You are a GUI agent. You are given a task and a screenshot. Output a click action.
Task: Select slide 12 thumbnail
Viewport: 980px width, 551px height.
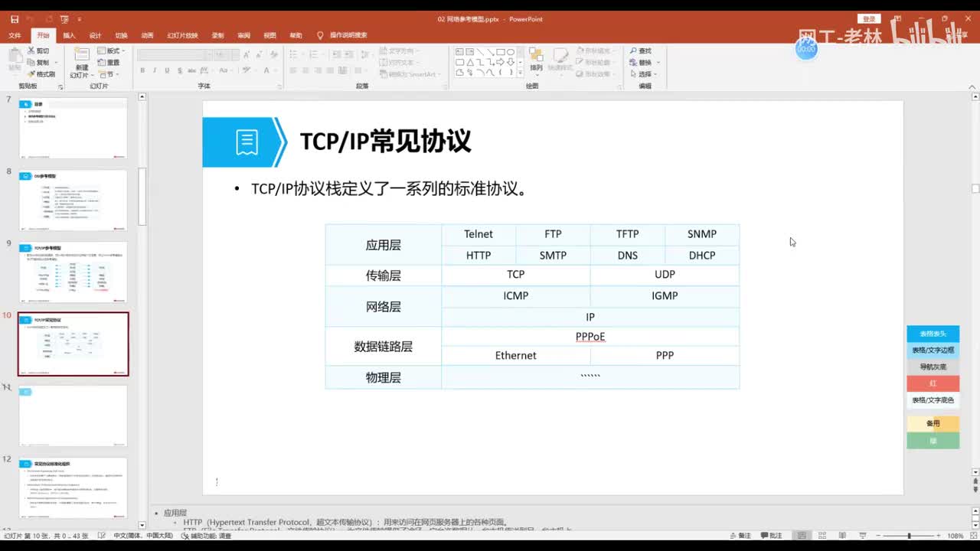coord(73,487)
